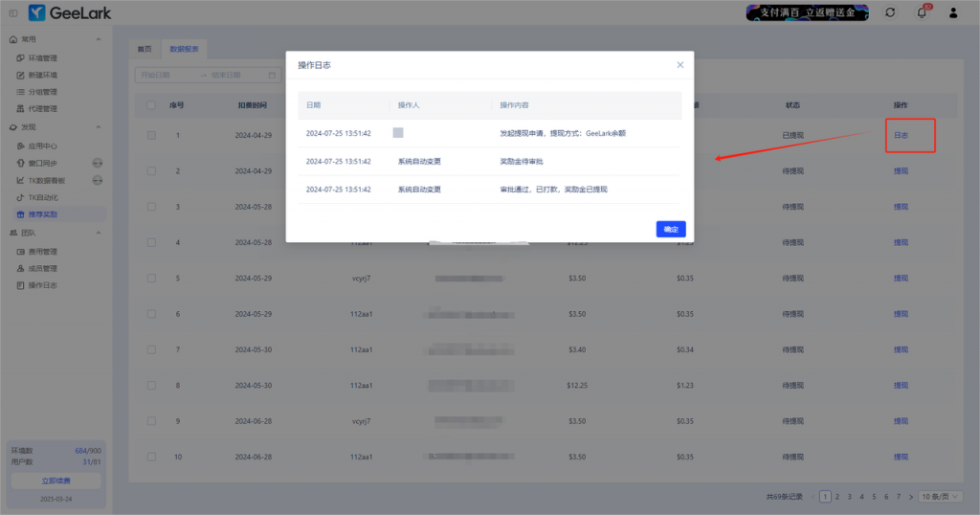The image size is (980, 515).
Task: Open TK自动化 in the sidebar
Action: click(43, 197)
